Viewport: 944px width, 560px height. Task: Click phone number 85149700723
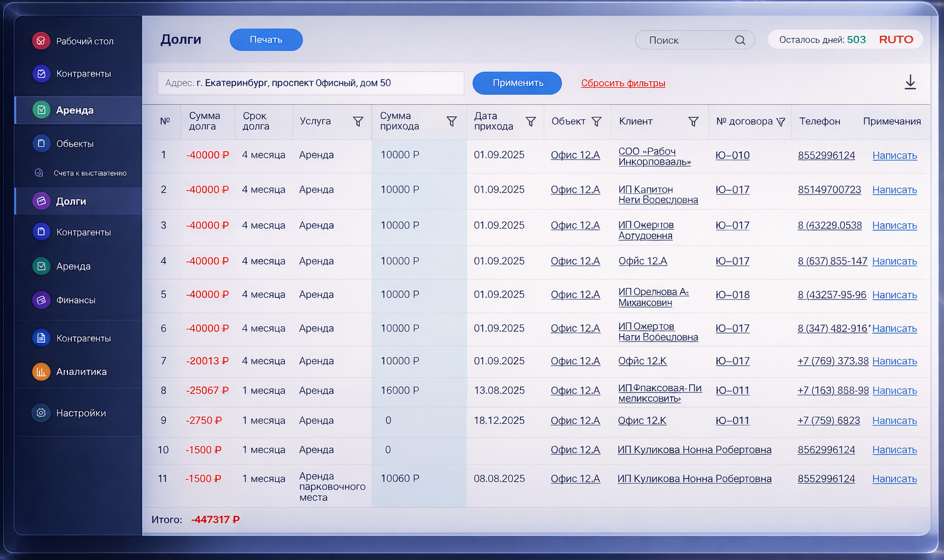pyautogui.click(x=830, y=190)
